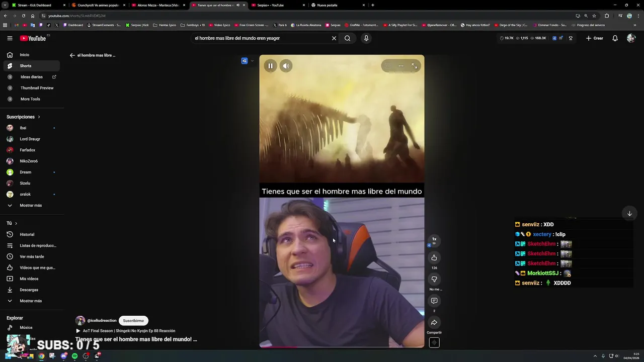Viewport: 644px width, 362px height.
Task: Open the list icon next to vidIQ
Action: pos(561,38)
